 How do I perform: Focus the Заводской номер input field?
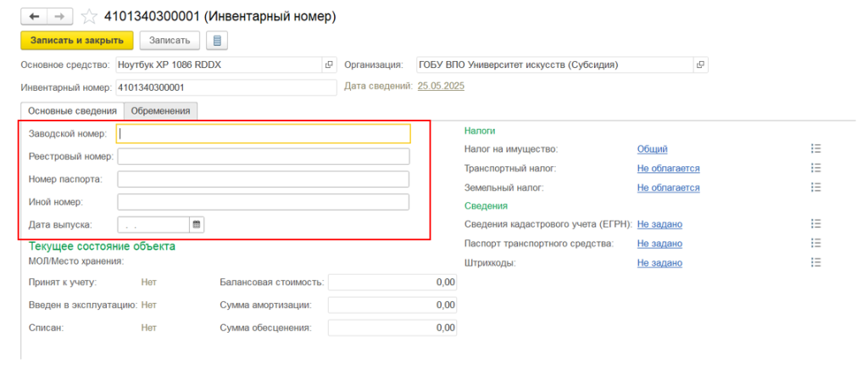264,133
